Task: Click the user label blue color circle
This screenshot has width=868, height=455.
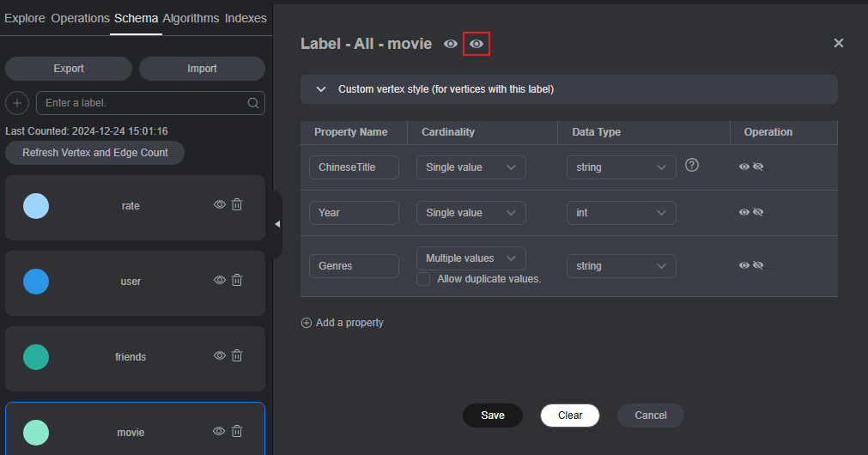Action: click(36, 282)
